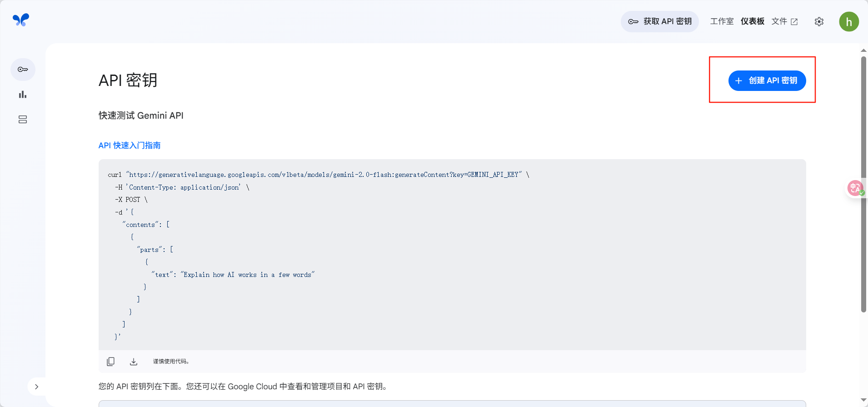This screenshot has height=407, width=868.
Task: Click the translate extension floating icon
Action: 856,188
